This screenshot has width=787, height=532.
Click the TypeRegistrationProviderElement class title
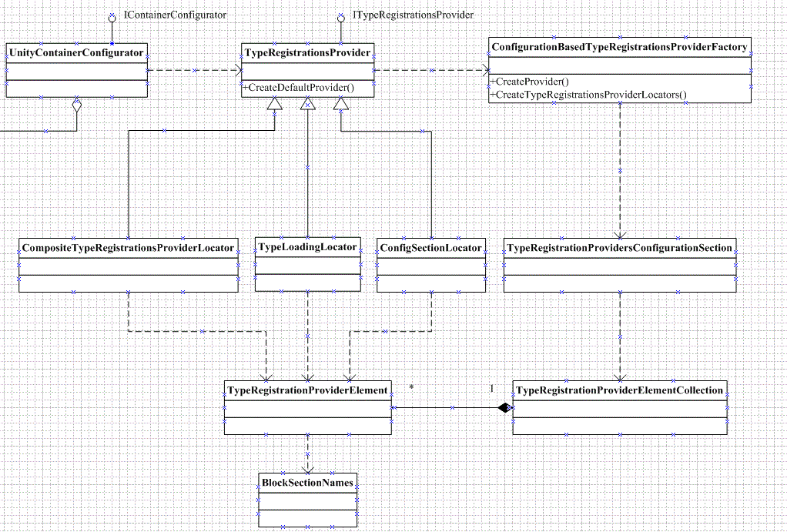(x=307, y=390)
